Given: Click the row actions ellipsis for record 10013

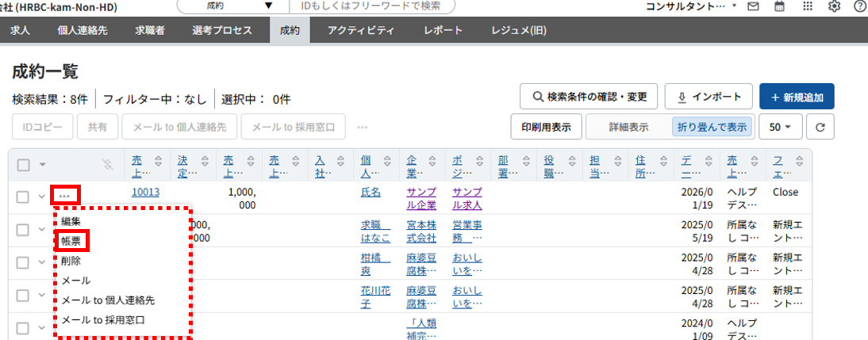Looking at the screenshot, I should 67,194.
